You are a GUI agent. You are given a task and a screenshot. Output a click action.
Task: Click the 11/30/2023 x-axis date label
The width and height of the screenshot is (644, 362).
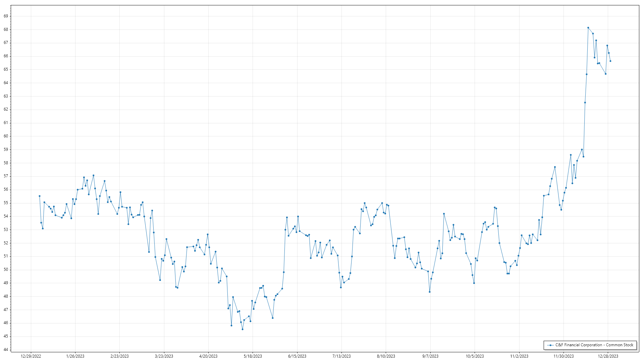tap(563, 356)
